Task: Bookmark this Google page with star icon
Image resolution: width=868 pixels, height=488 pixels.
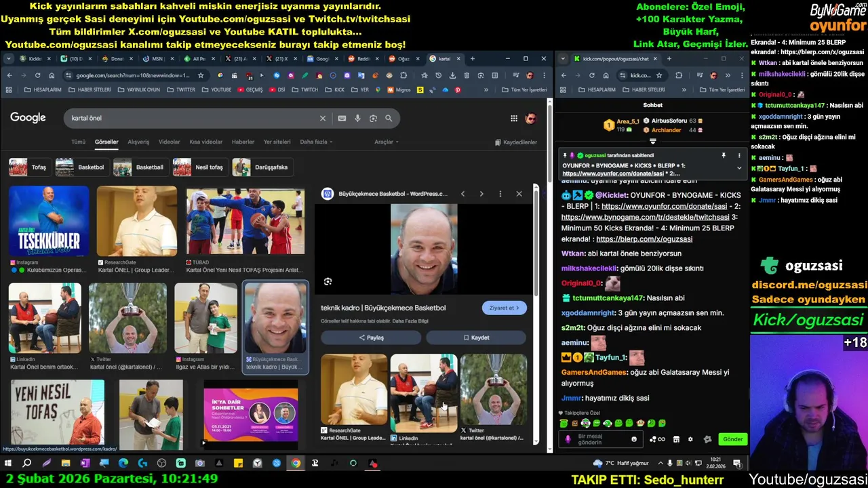Action: 201,75
